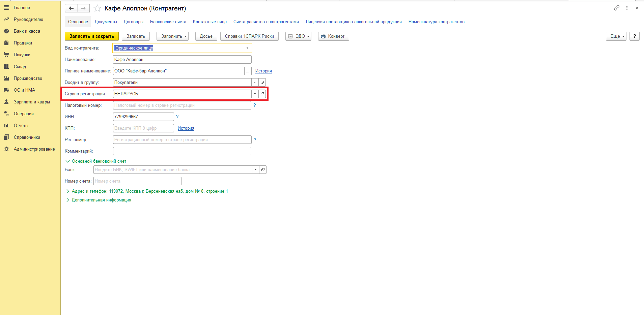Image resolution: width=644 pixels, height=315 pixels.
Task: Go back with the left arrow button
Action: [71, 8]
